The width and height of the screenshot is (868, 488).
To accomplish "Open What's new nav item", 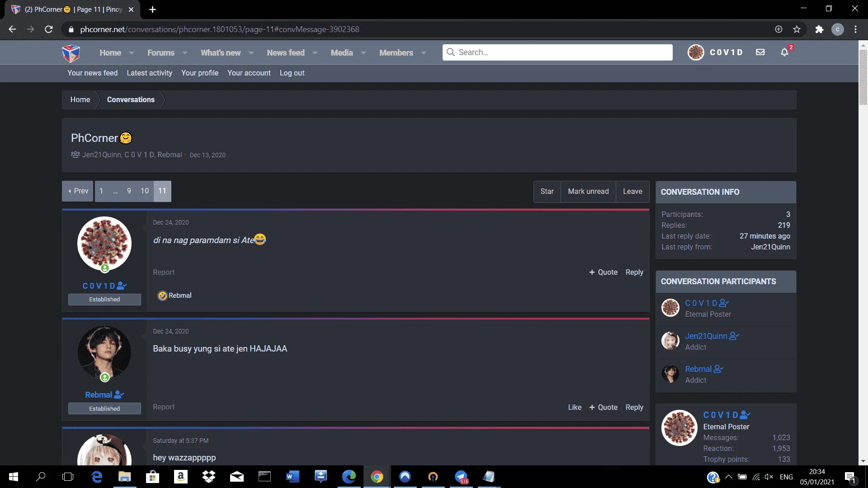I will coord(221,53).
